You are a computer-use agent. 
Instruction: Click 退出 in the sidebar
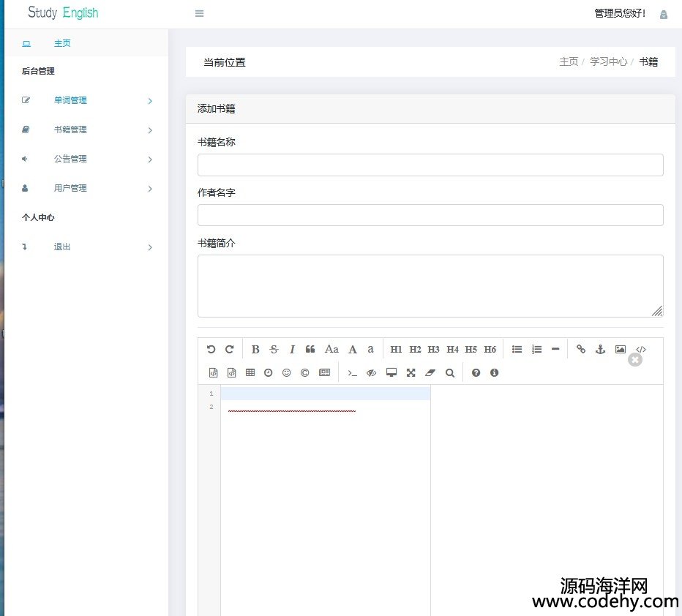(x=62, y=247)
